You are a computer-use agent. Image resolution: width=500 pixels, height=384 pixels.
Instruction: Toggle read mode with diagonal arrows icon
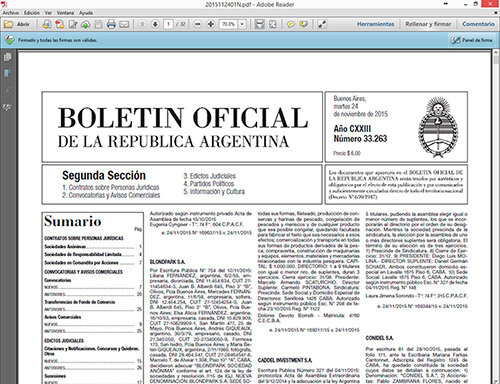pos(322,24)
